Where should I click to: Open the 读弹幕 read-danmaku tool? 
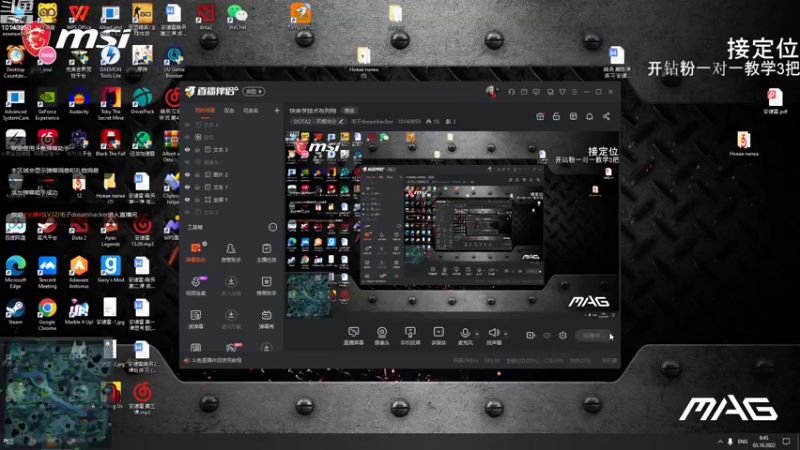click(195, 319)
